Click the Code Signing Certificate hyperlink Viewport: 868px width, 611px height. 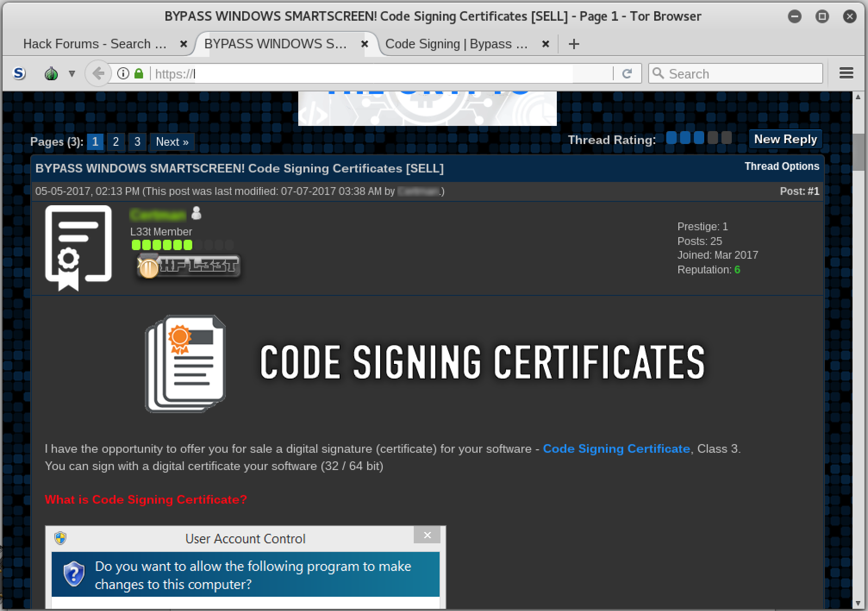[616, 449]
